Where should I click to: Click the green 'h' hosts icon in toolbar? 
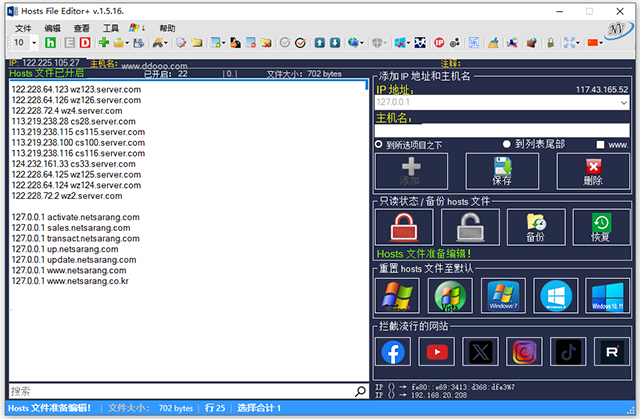click(x=51, y=43)
